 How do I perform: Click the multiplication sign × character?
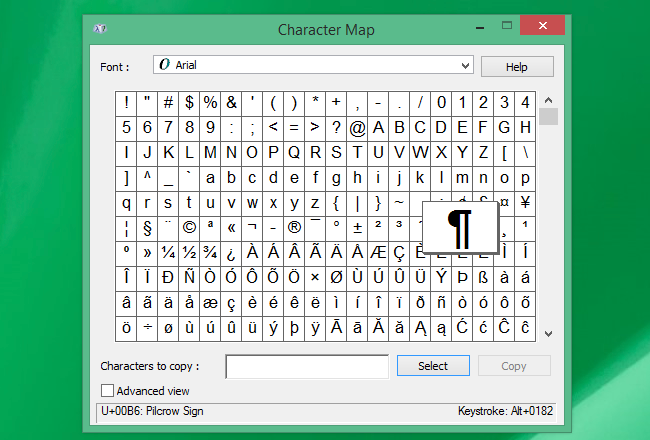[315, 277]
